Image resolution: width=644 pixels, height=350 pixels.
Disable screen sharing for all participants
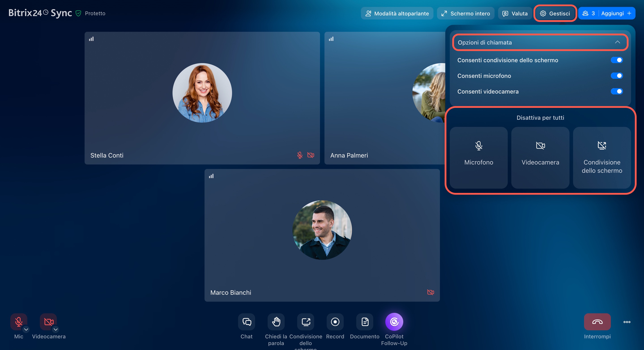tap(601, 158)
